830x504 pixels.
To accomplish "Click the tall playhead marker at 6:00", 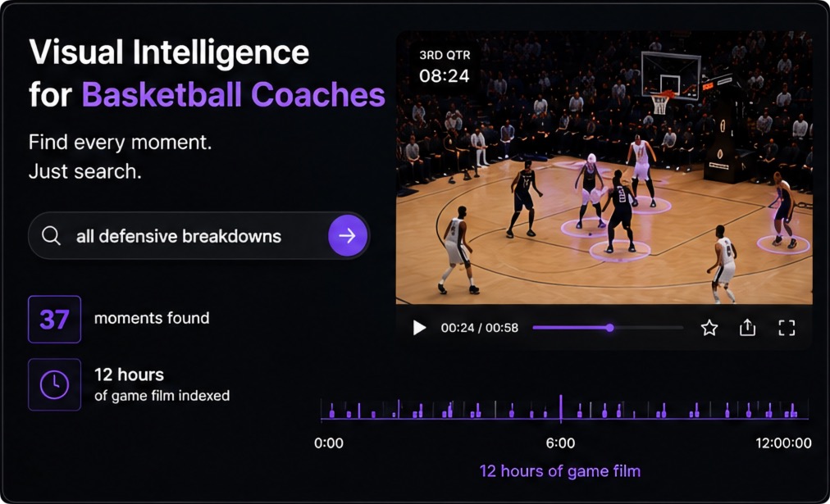I will 560,408.
